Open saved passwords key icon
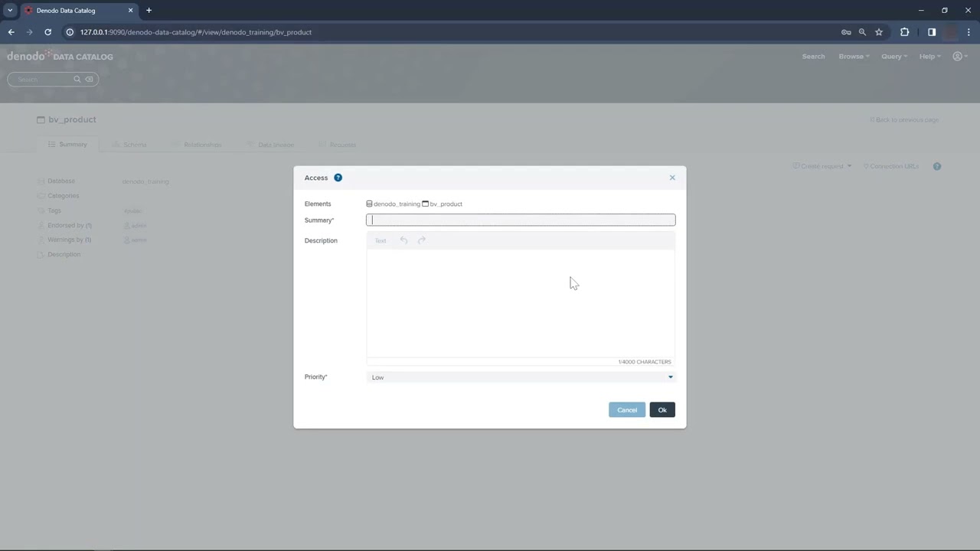Screen dimensions: 980x551 [846, 32]
